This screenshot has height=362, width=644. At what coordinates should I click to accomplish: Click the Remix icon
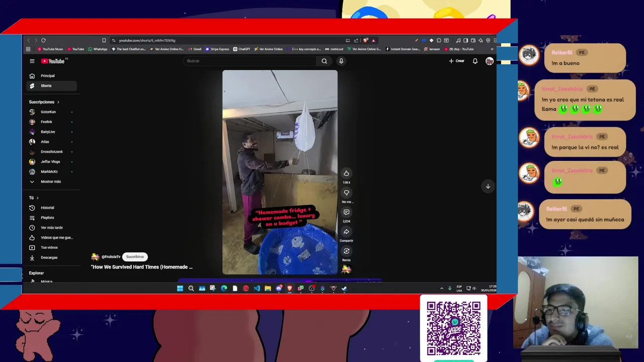346,251
